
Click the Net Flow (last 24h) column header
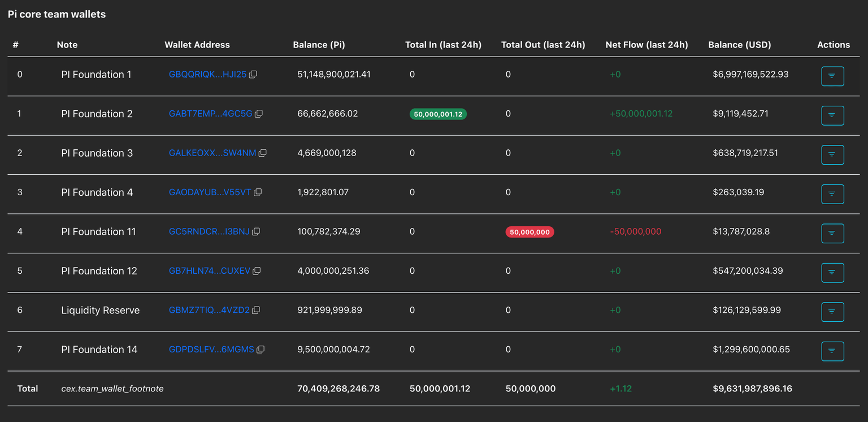point(646,45)
